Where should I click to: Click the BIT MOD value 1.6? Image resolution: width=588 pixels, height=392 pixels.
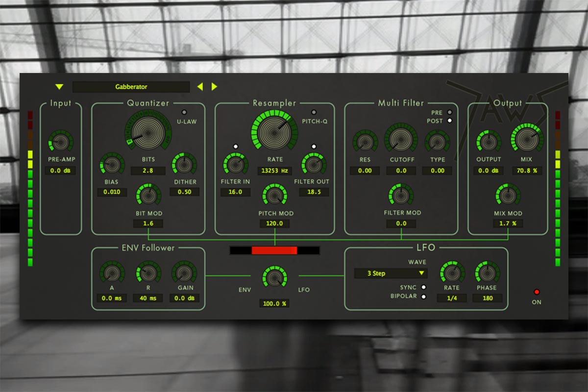148,223
